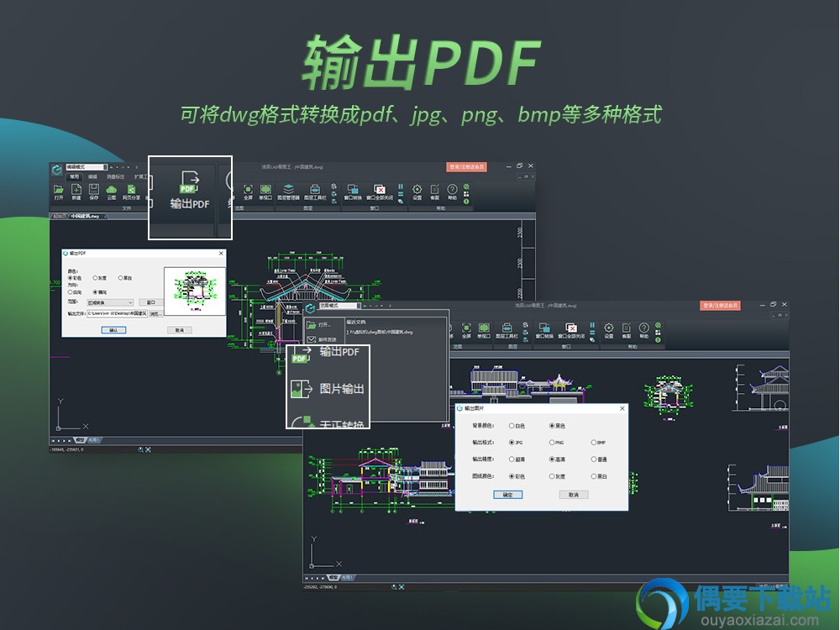This screenshot has width=840, height=630.
Task: Open 设置 settings gear in the front window
Action: (608, 329)
